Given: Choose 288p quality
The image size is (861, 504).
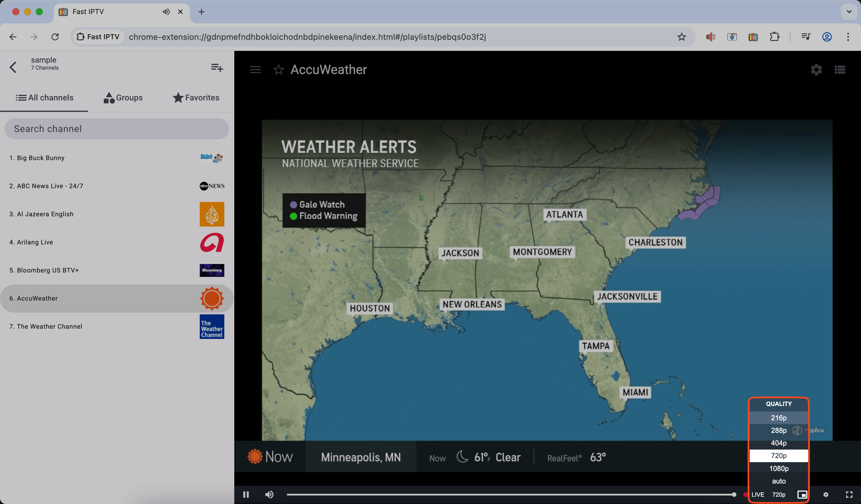Looking at the screenshot, I should (779, 430).
